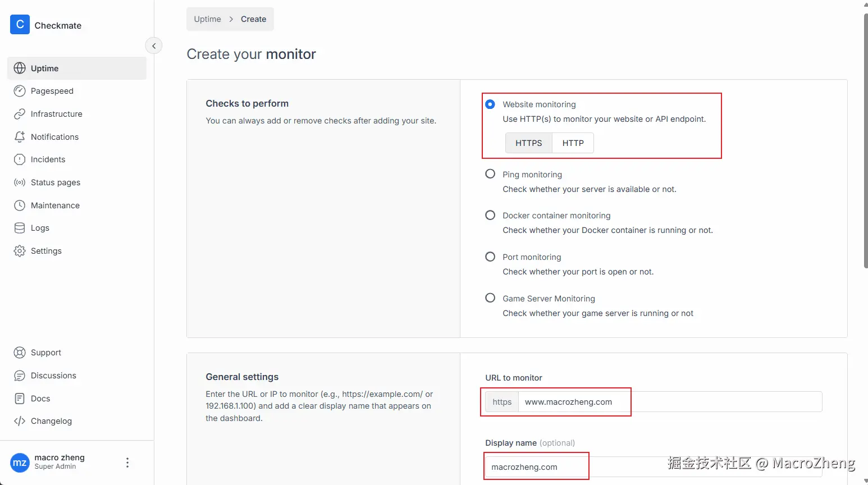
Task: Click the Notifications bell icon
Action: [x=20, y=137]
